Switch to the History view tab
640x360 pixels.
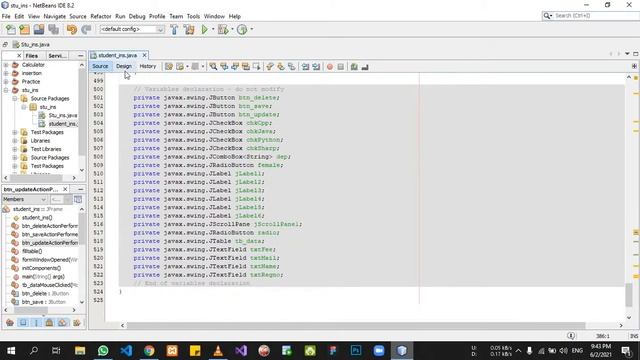[148, 66]
